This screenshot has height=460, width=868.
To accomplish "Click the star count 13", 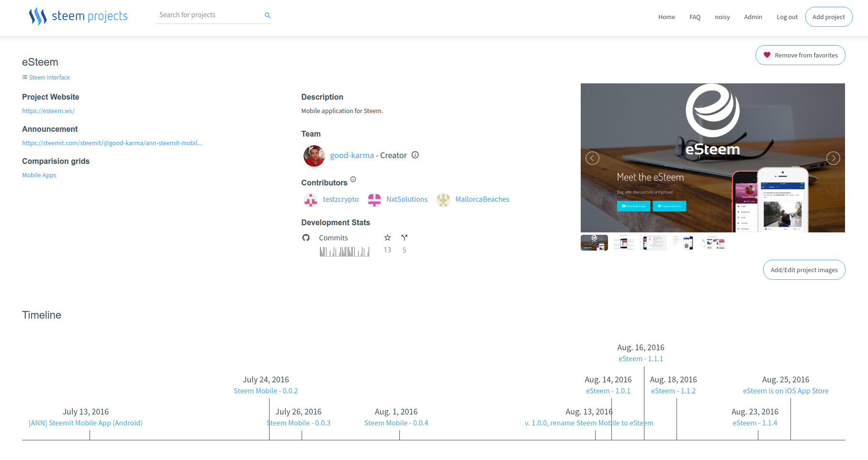I will click(387, 250).
